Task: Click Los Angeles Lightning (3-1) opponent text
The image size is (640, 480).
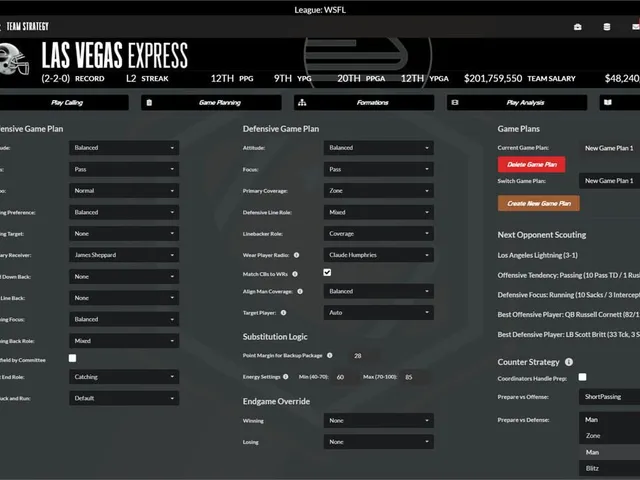Action: 538,255
